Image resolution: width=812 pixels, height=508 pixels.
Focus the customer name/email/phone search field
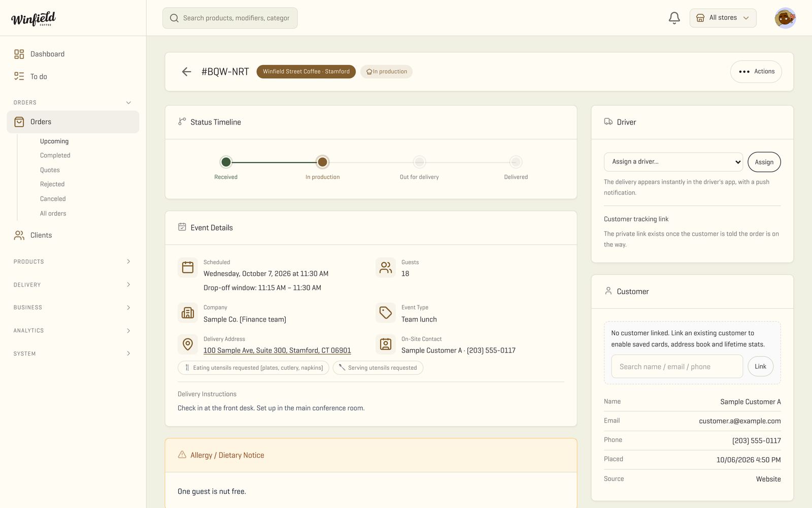coord(677,366)
